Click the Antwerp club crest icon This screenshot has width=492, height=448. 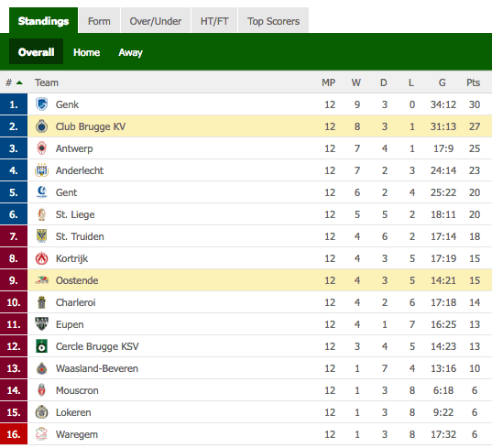click(x=41, y=148)
